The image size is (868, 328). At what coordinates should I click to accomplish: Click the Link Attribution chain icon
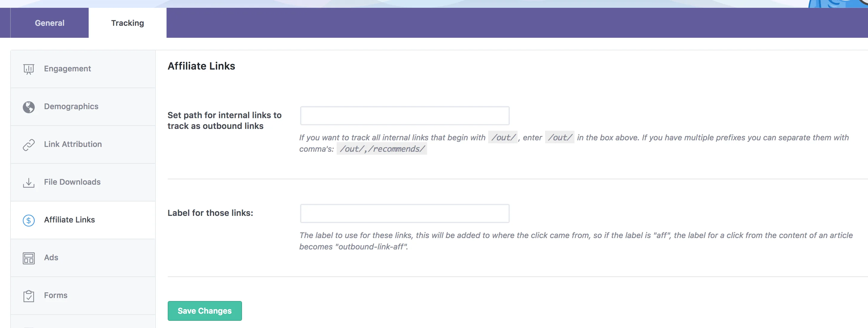tap(29, 144)
